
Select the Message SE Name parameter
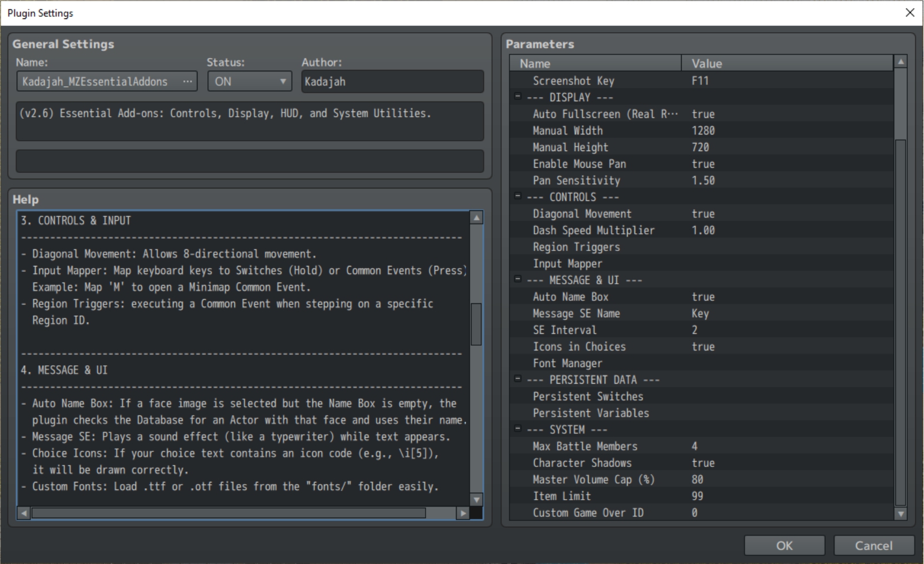(701, 314)
